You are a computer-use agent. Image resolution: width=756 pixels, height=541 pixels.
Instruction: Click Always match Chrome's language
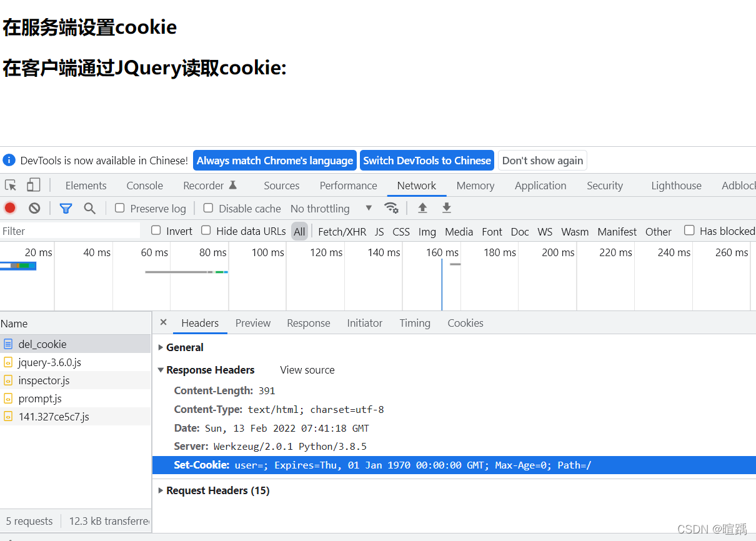click(x=275, y=161)
